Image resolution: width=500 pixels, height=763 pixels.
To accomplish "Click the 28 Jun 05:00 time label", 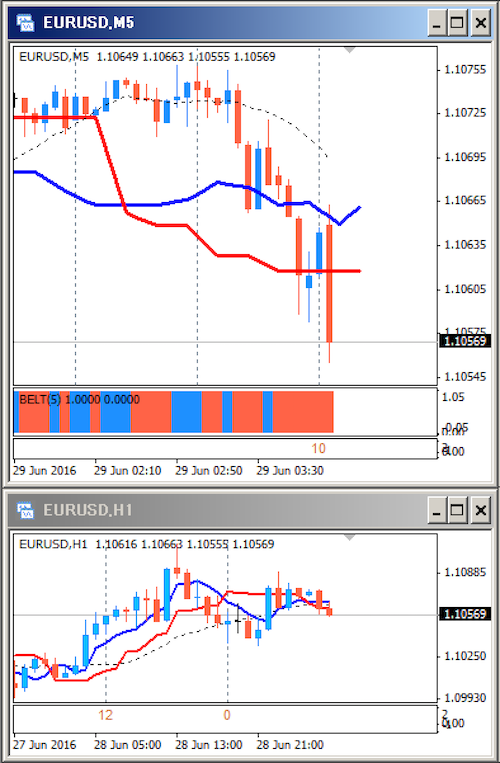I will [127, 745].
